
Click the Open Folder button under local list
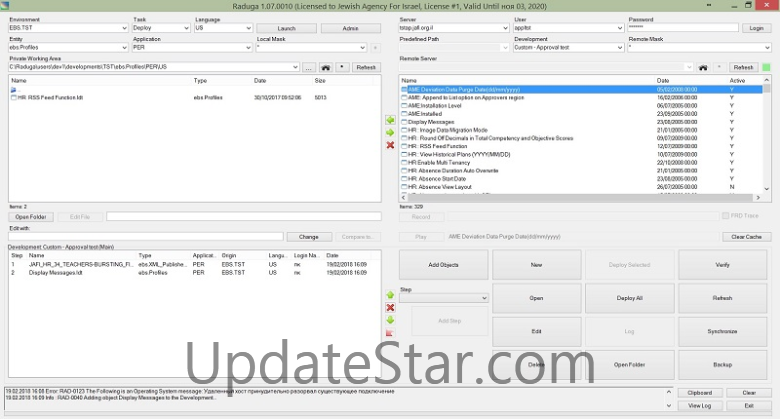[x=31, y=217]
